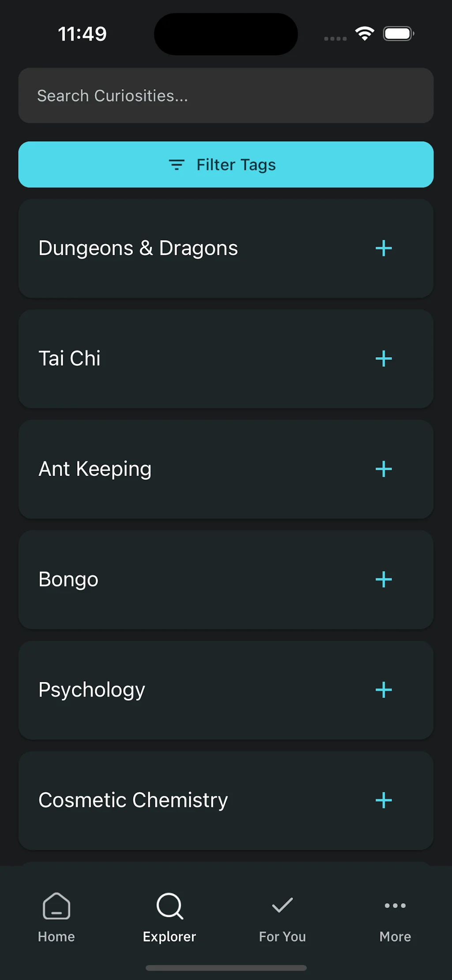This screenshot has height=980, width=452.
Task: Open the Psychology topic label
Action: (x=92, y=690)
